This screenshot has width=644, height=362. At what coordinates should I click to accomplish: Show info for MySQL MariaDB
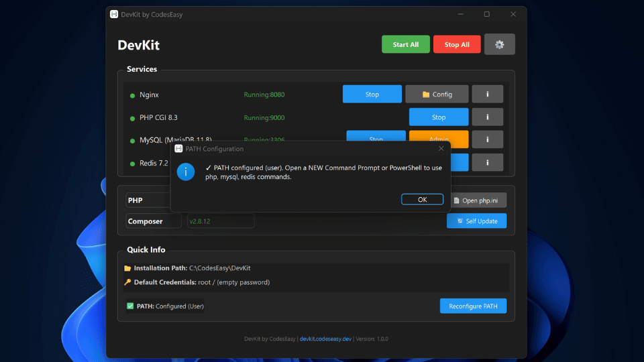click(x=488, y=139)
